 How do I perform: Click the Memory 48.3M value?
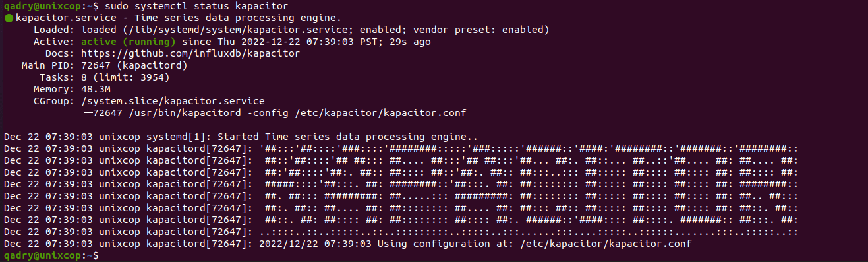96,89
